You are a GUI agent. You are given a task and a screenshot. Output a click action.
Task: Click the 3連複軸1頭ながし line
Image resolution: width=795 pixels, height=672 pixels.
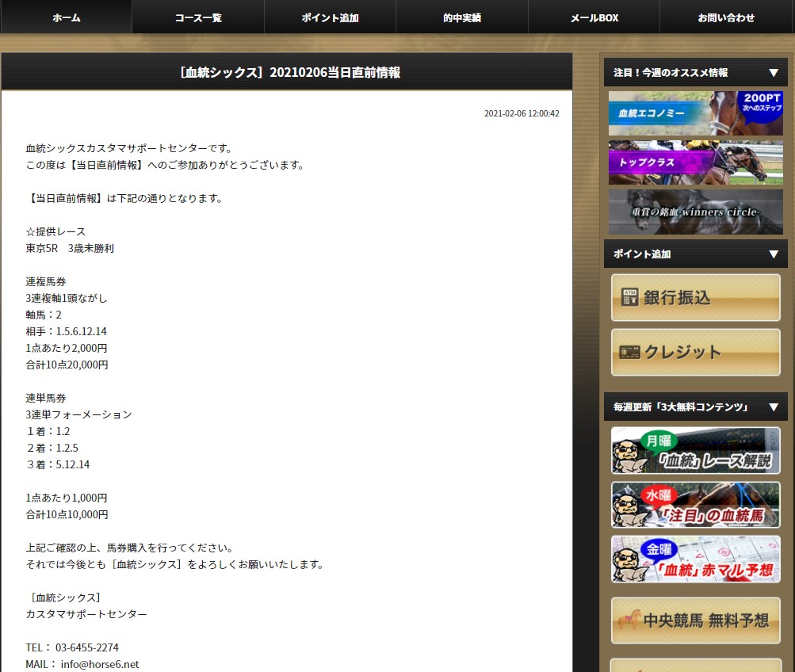67,298
